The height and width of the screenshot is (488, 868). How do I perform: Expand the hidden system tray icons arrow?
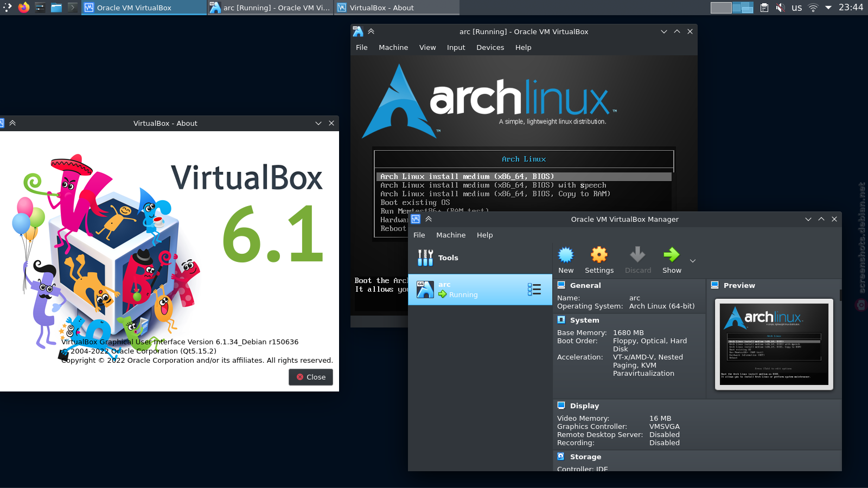coord(828,8)
